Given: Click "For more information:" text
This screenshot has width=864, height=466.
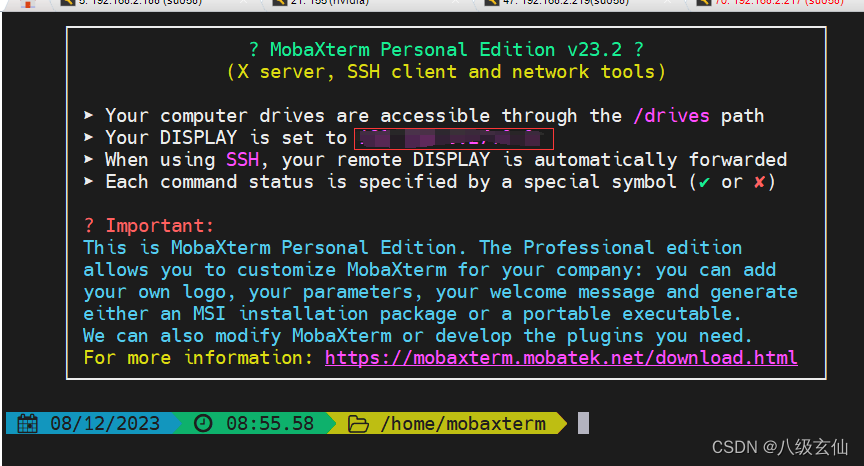Looking at the screenshot, I should click(198, 358).
